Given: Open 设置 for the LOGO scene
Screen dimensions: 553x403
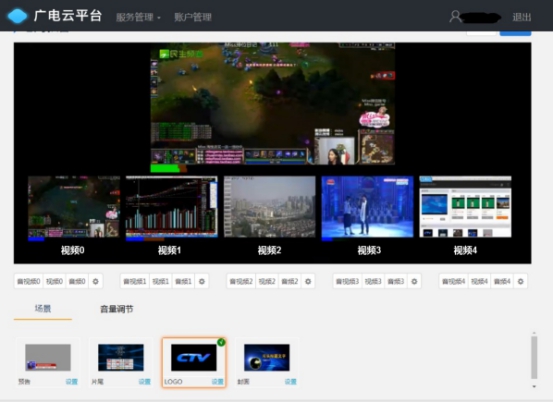Looking at the screenshot, I should click(x=218, y=381).
